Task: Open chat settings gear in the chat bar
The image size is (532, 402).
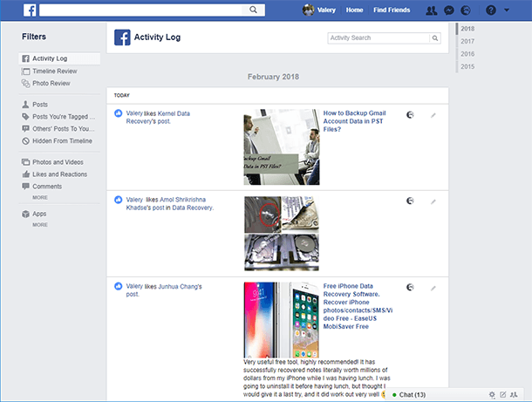Action: (492, 394)
